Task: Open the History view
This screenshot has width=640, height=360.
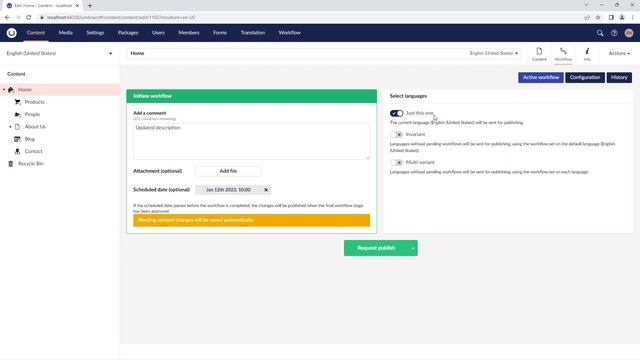Action: point(619,78)
